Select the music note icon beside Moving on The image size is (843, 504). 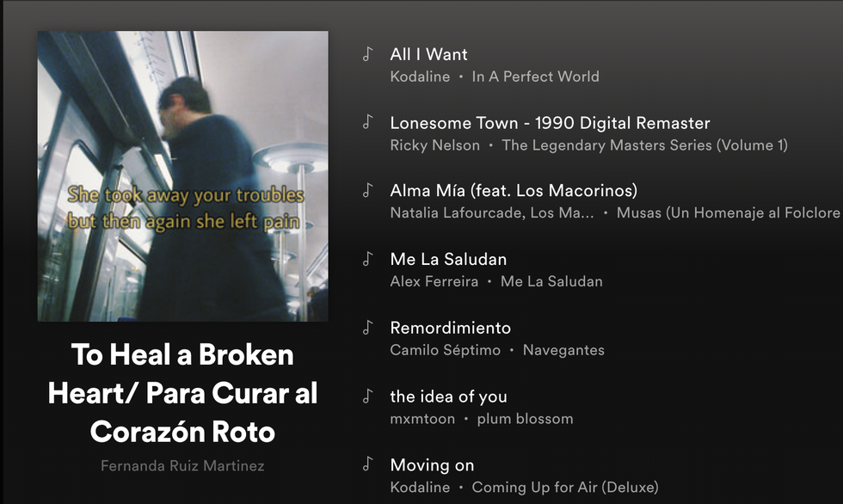[x=367, y=465]
